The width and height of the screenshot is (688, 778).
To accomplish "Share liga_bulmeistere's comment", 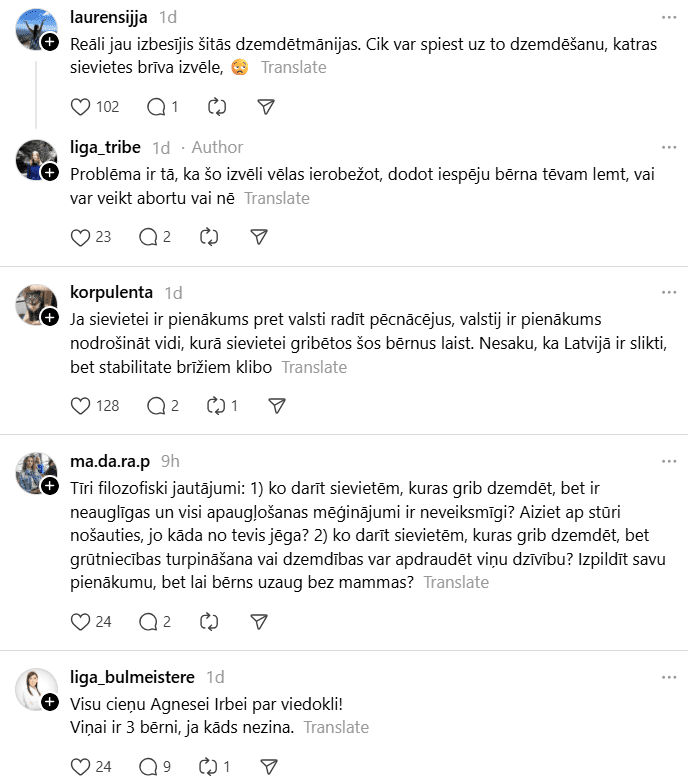I will pos(268,767).
